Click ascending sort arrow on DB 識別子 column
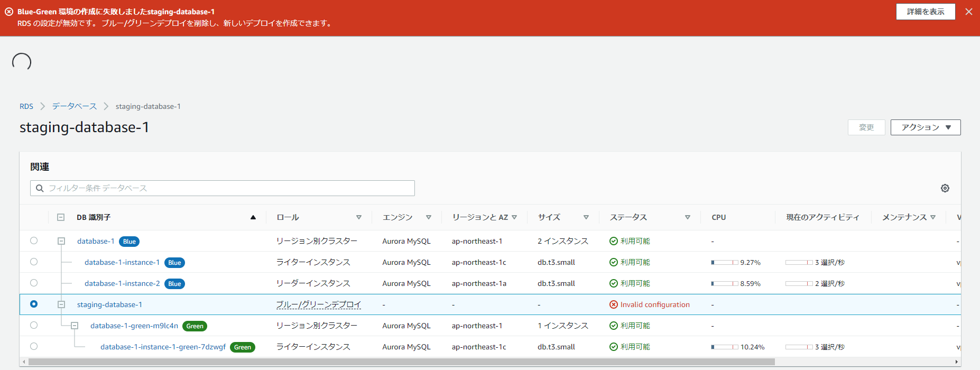 (x=253, y=217)
